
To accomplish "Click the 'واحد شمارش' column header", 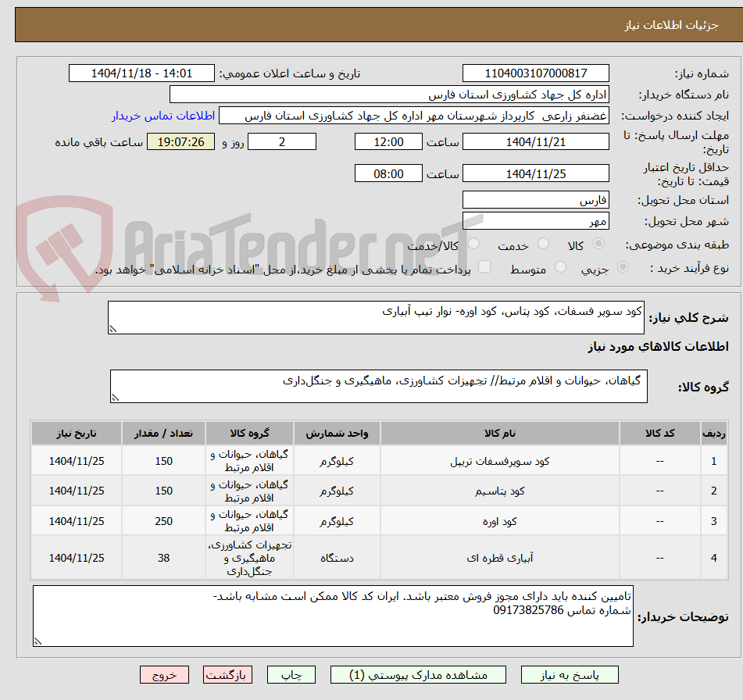I will [x=337, y=433].
